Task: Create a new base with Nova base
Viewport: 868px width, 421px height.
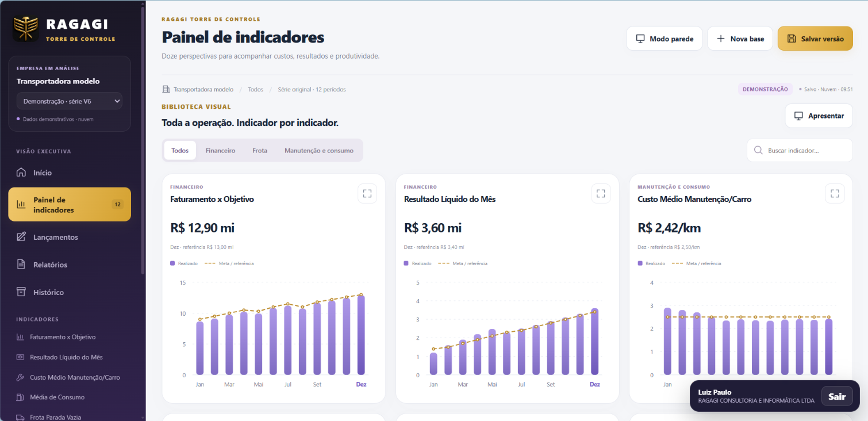Action: point(740,39)
